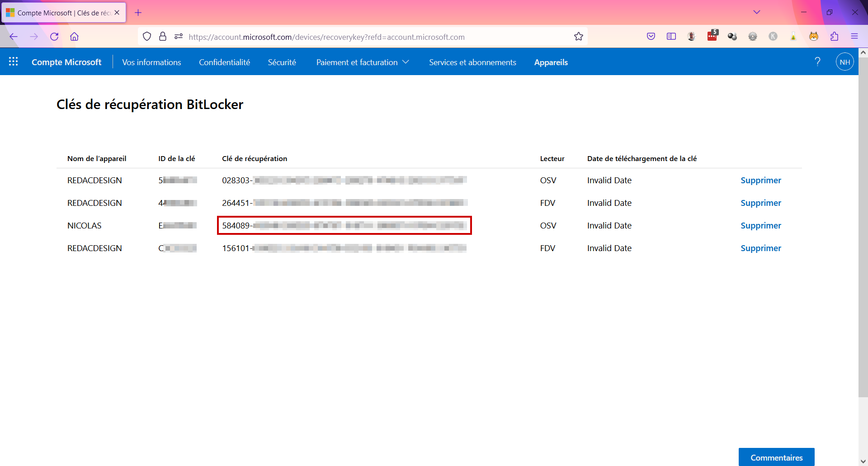Click OSV in the NICOLAS row
This screenshot has width=868, height=466.
tap(548, 225)
